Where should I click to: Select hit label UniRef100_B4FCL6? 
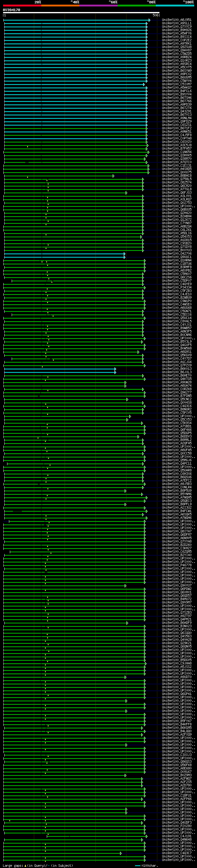tap(177, 91)
